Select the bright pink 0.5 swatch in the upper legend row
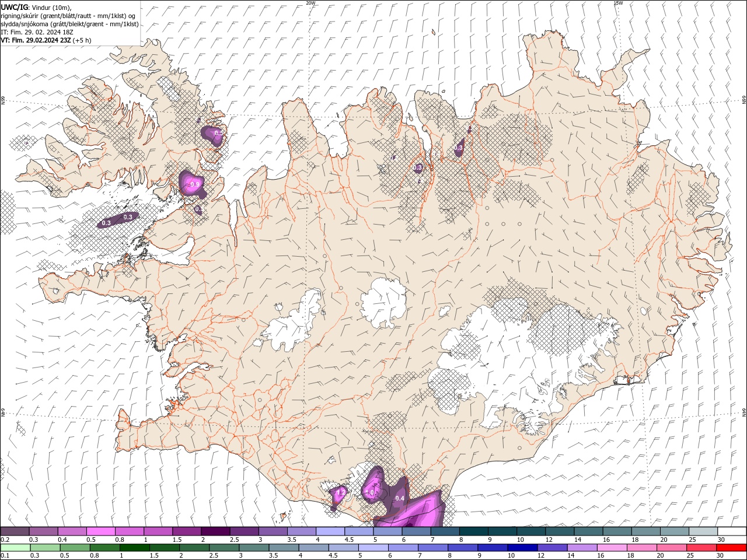 100,531
